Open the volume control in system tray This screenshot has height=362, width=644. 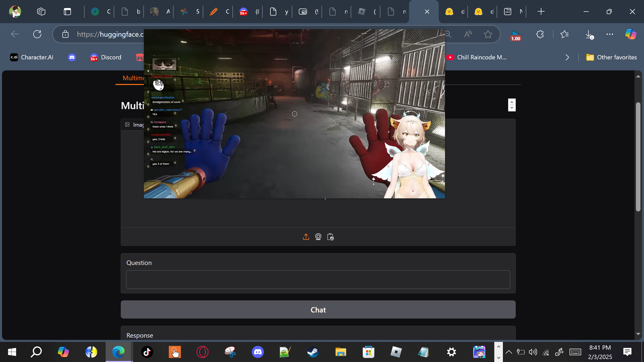(x=533, y=352)
